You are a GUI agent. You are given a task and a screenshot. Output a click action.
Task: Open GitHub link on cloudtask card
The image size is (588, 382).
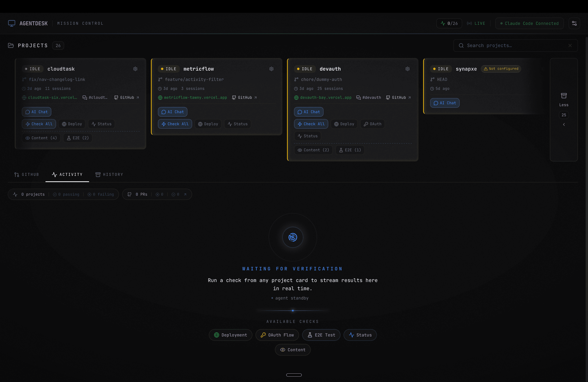click(127, 98)
